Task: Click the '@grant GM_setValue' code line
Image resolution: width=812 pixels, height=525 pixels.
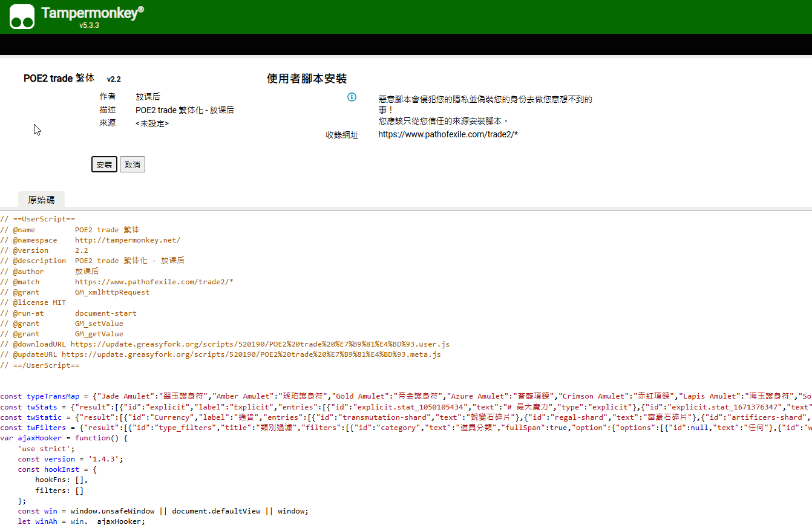Action: click(62, 324)
